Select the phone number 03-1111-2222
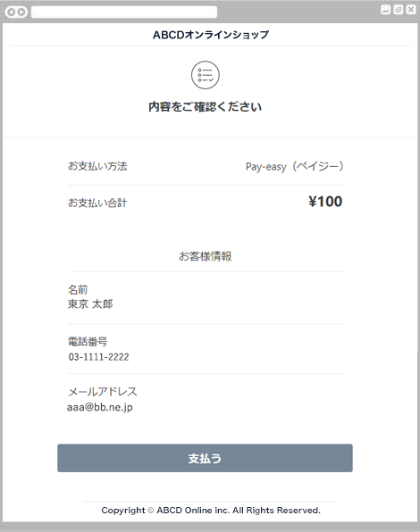The width and height of the screenshot is (420, 532). coord(99,357)
